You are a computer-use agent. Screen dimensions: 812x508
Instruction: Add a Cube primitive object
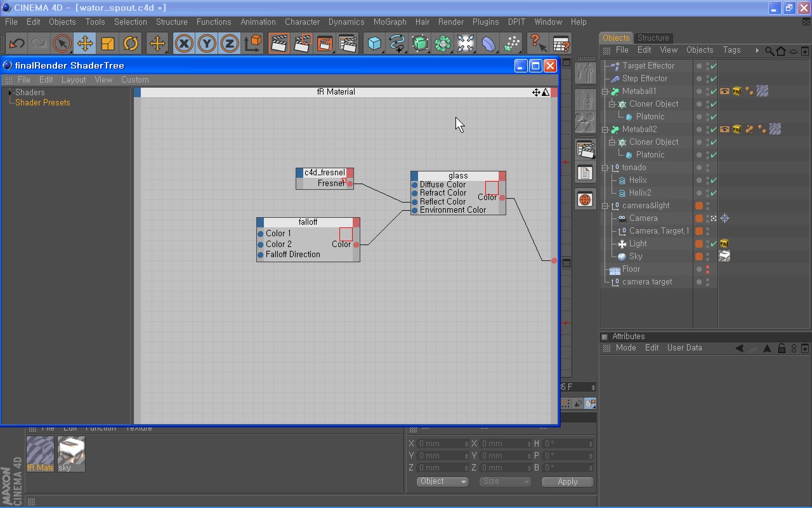click(374, 44)
